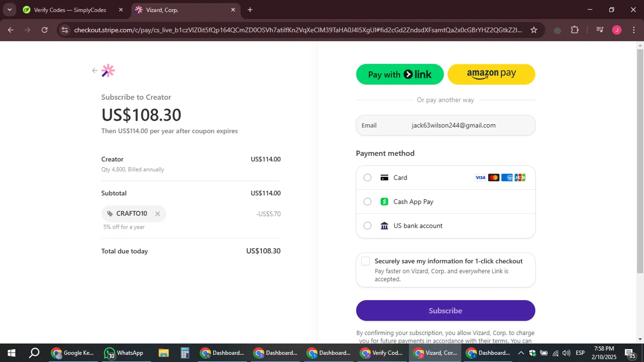Click the JCB logo
This screenshot has height=362, width=644.
520,178
